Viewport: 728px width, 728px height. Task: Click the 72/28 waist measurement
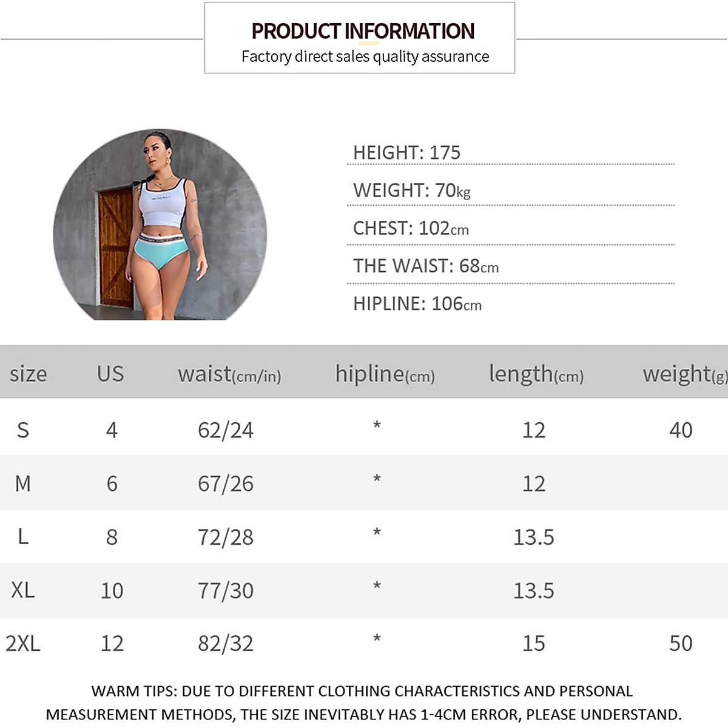[x=226, y=537]
